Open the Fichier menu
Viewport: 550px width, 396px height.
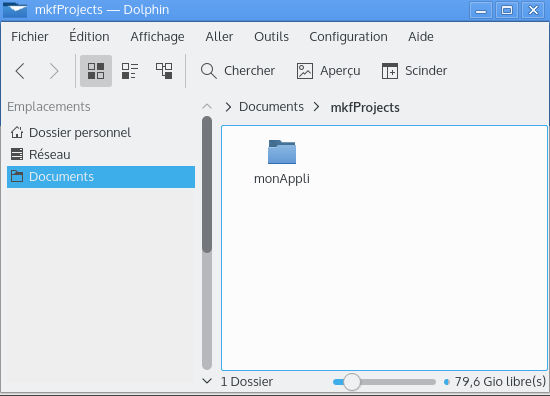(30, 36)
